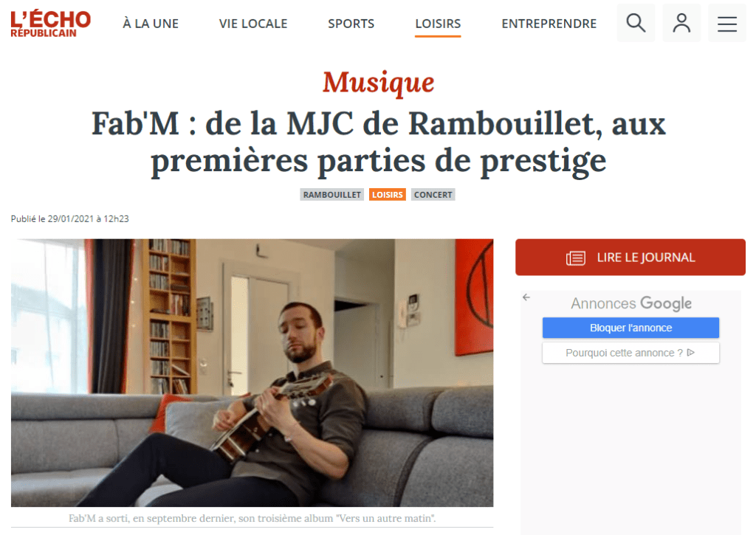The width and height of the screenshot is (756, 535).
Task: Open the hamburger menu icon
Action: [726, 24]
